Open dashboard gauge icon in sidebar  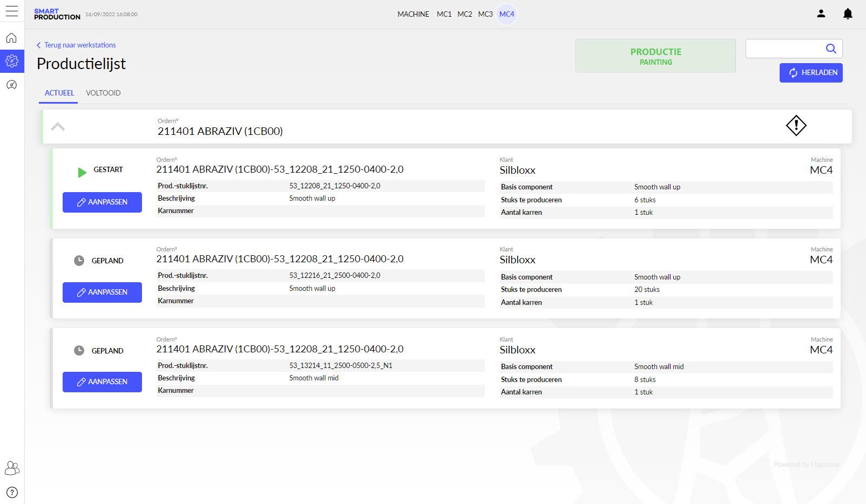[12, 85]
